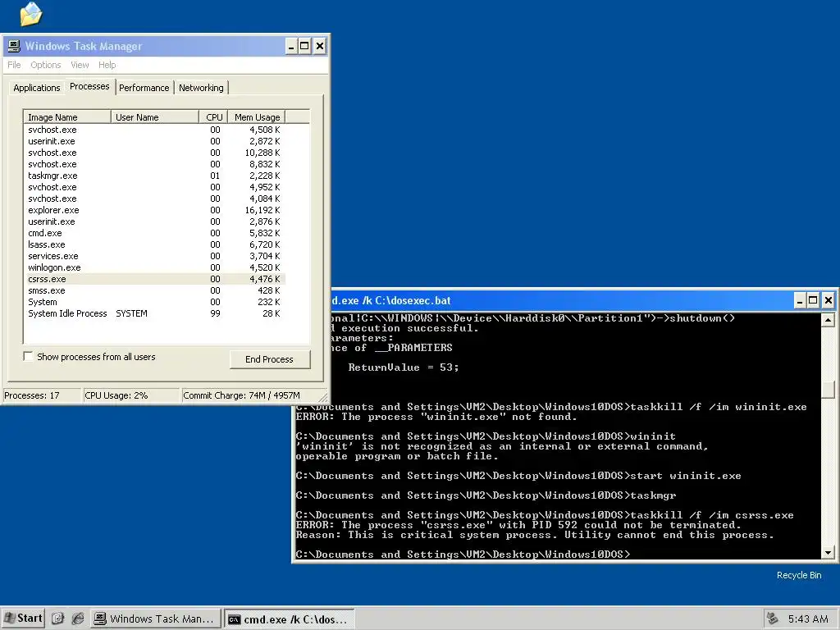The image size is (840, 630).
Task: Select the svchost.exe row using 10,288 K
Action: [155, 153]
